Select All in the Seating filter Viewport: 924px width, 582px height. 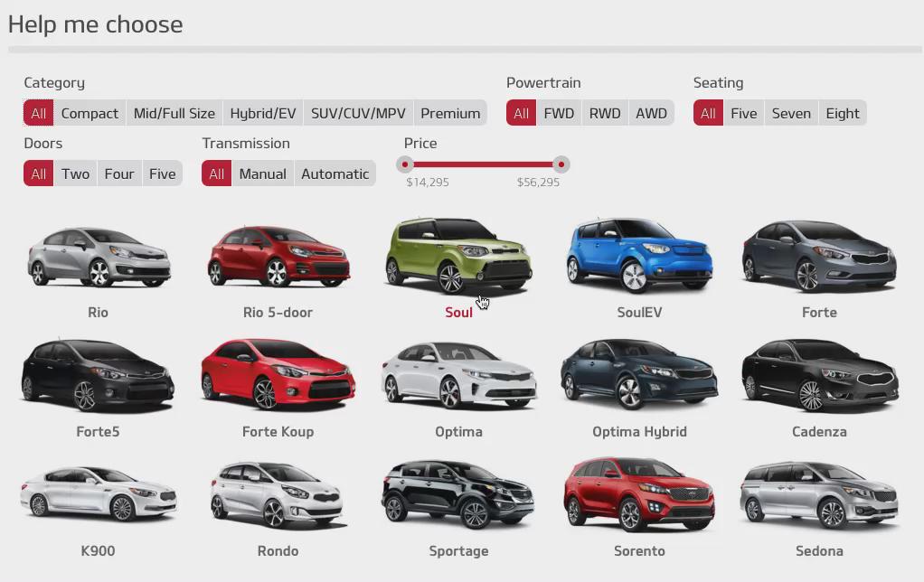point(708,113)
